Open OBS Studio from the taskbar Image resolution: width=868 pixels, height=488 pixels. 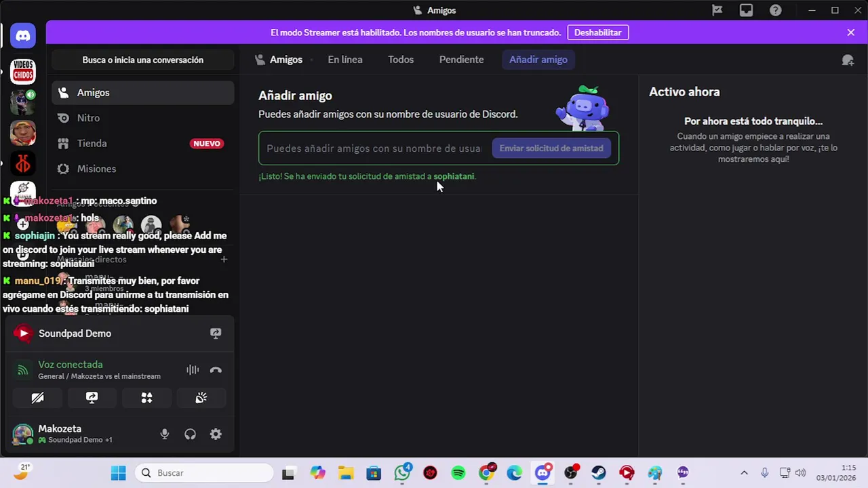pyautogui.click(x=570, y=473)
